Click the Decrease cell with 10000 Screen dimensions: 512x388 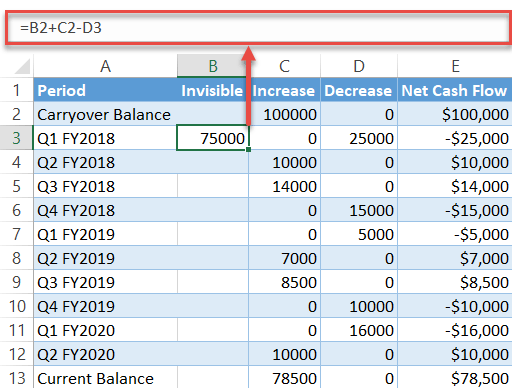[x=359, y=306]
